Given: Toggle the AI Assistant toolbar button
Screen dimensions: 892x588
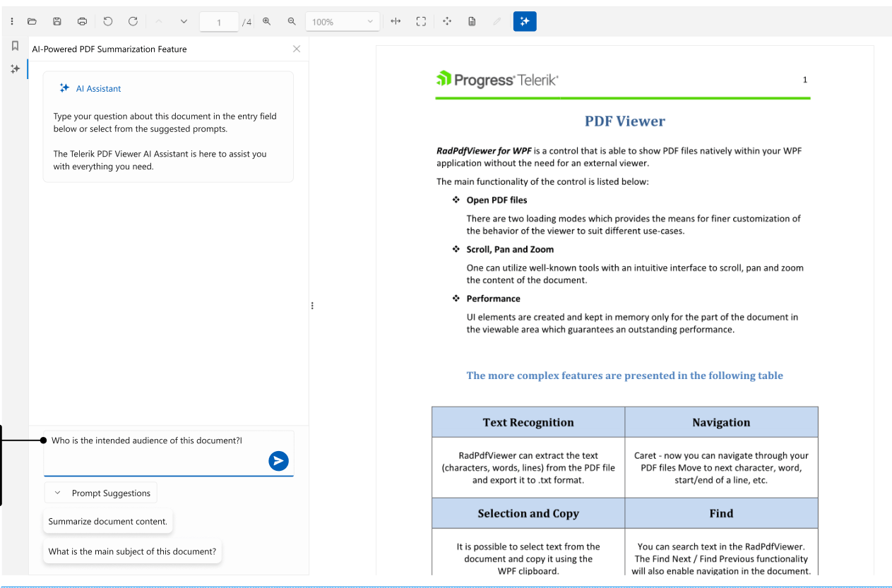Looking at the screenshot, I should (x=525, y=22).
